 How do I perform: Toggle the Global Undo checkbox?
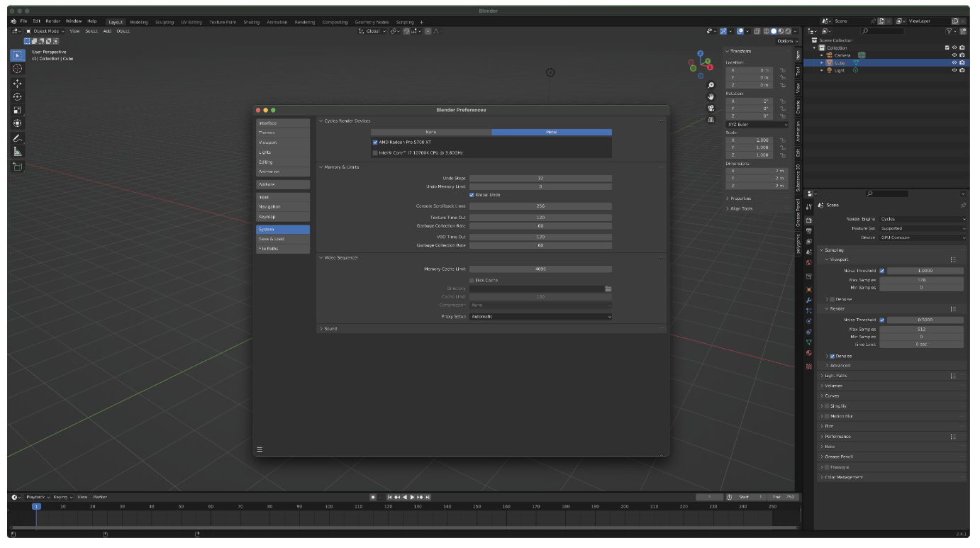(x=472, y=195)
